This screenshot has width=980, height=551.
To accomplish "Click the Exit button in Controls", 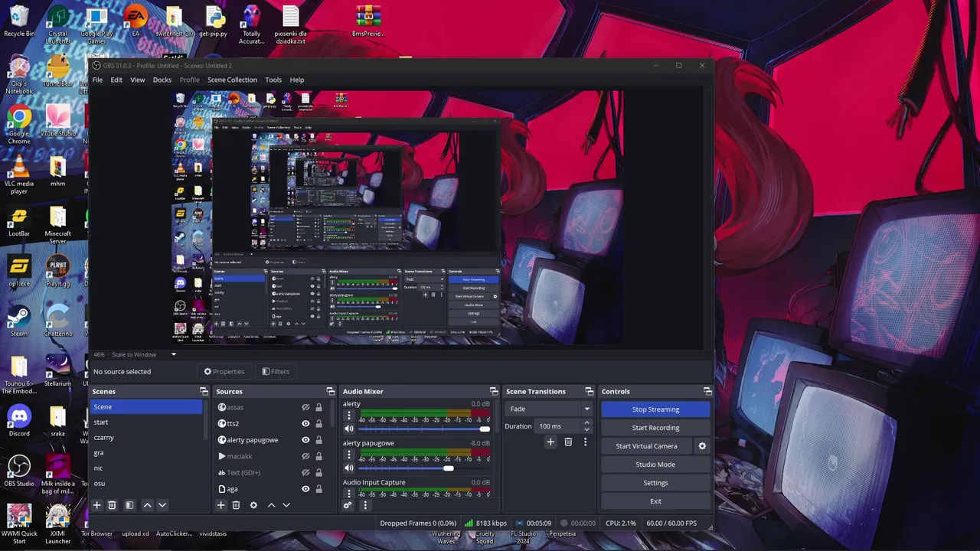I will tap(655, 501).
